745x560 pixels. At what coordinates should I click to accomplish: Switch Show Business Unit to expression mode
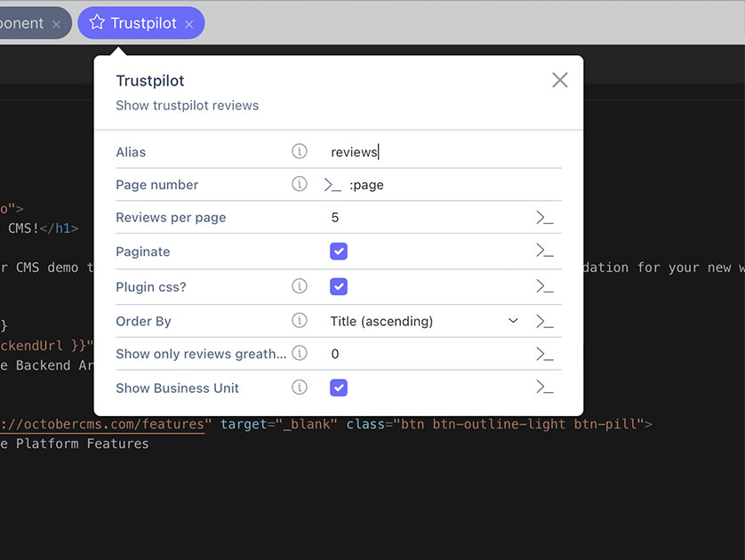click(x=544, y=387)
